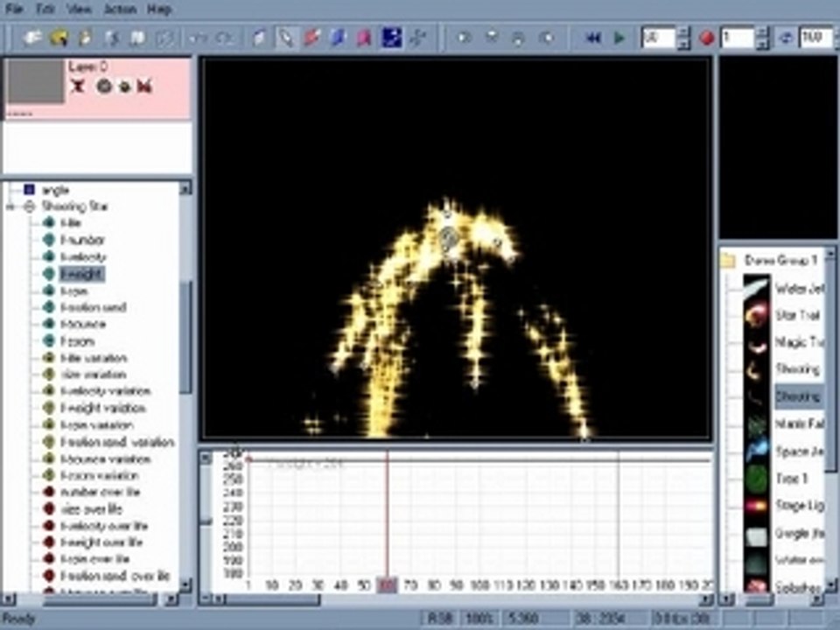Select the number over life property

pyautogui.click(x=100, y=492)
